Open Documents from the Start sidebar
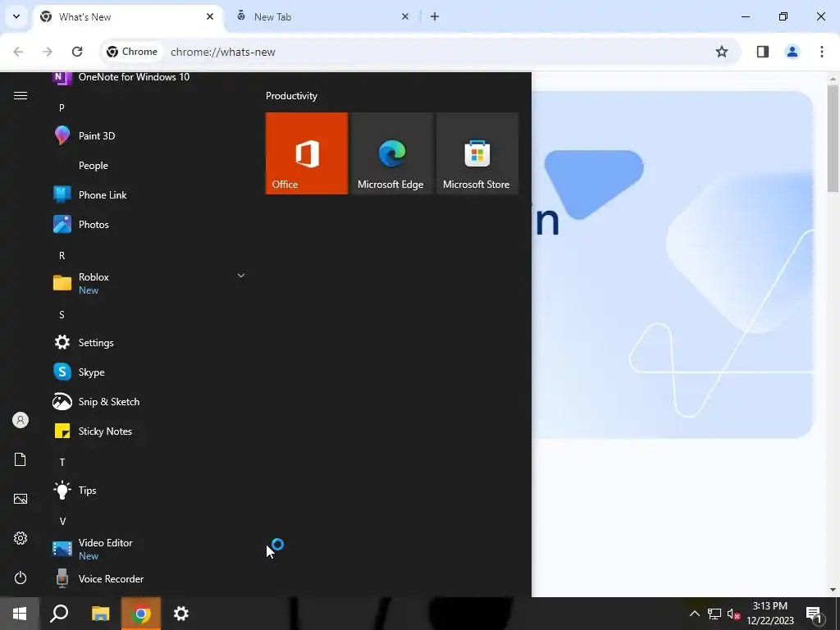Image resolution: width=840 pixels, height=630 pixels. pyautogui.click(x=21, y=459)
